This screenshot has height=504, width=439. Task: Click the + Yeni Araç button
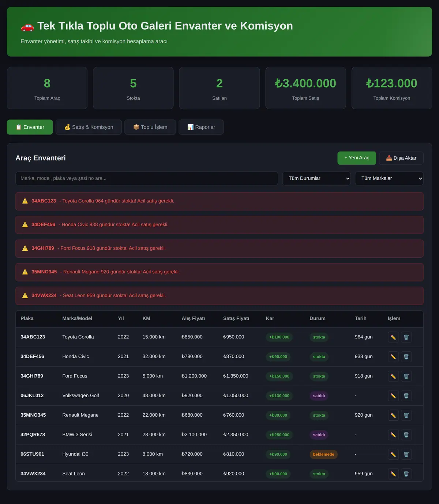[x=357, y=158]
